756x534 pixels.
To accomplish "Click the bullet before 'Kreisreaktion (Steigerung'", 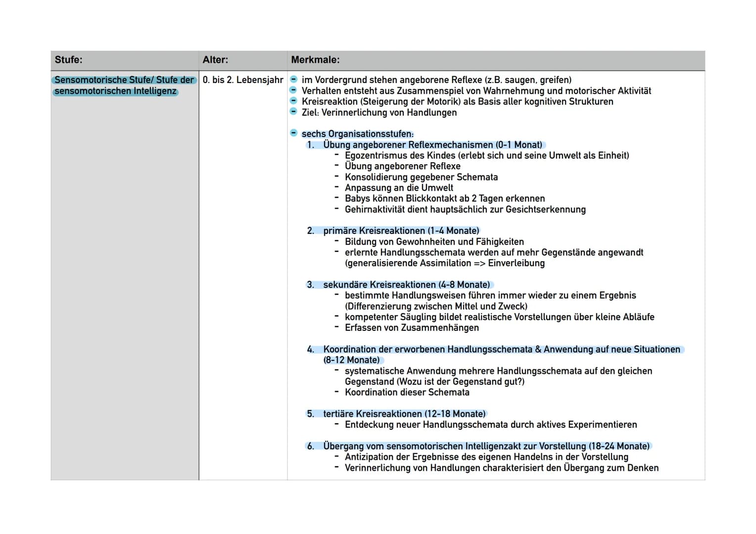I will click(x=293, y=101).
